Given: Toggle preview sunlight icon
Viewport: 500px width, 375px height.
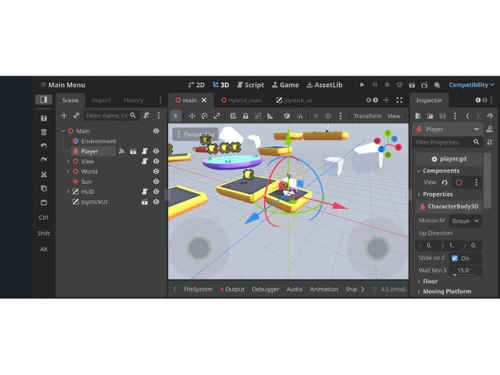Looking at the screenshot, I should click(316, 116).
